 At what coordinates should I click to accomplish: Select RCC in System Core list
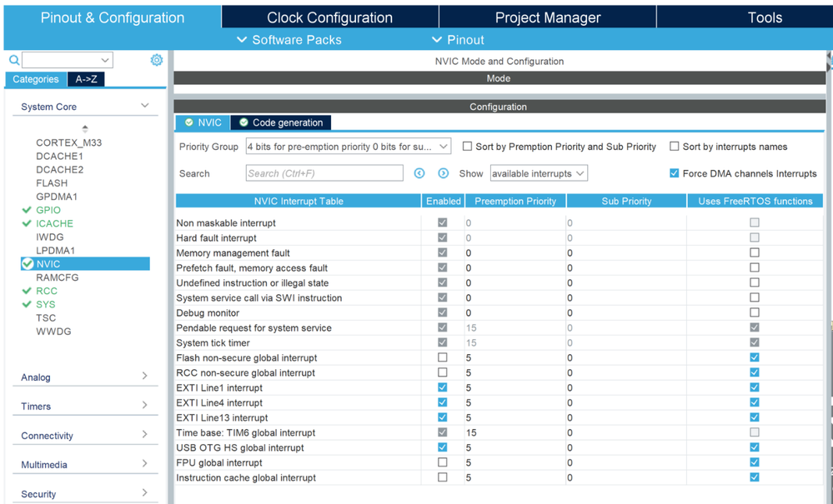46,291
